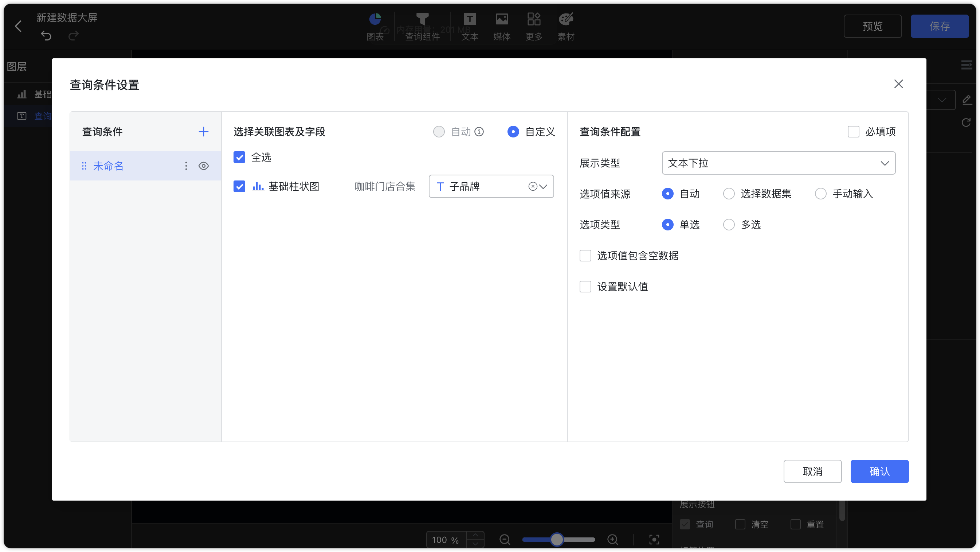Viewport: 980px width, 552px height.
Task: Enable 选项值包含空数据 checkbox
Action: 585,256
